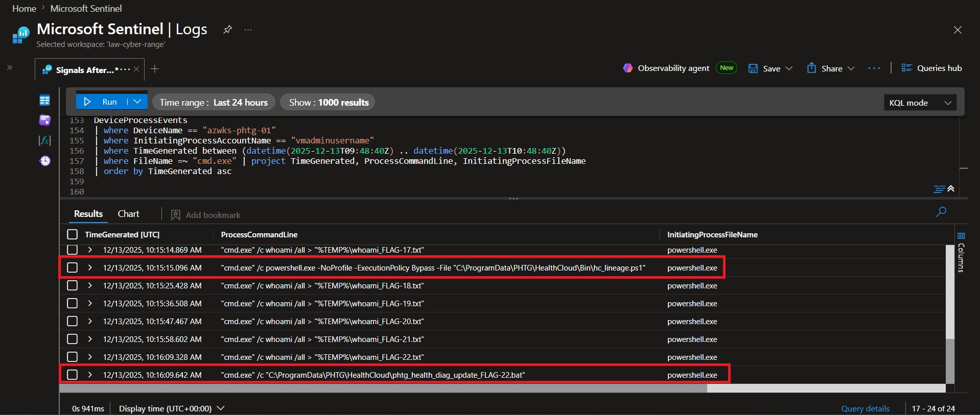This screenshot has width=980, height=415.
Task: Expand the collapsed left navigation pane
Action: tap(9, 67)
